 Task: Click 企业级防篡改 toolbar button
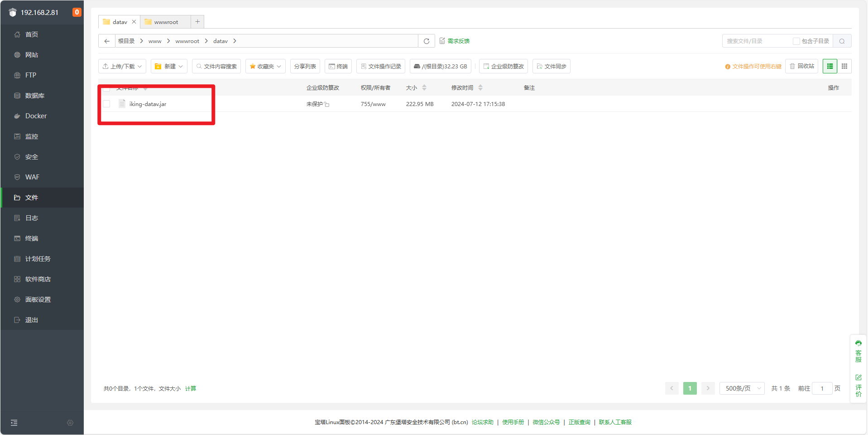click(504, 66)
